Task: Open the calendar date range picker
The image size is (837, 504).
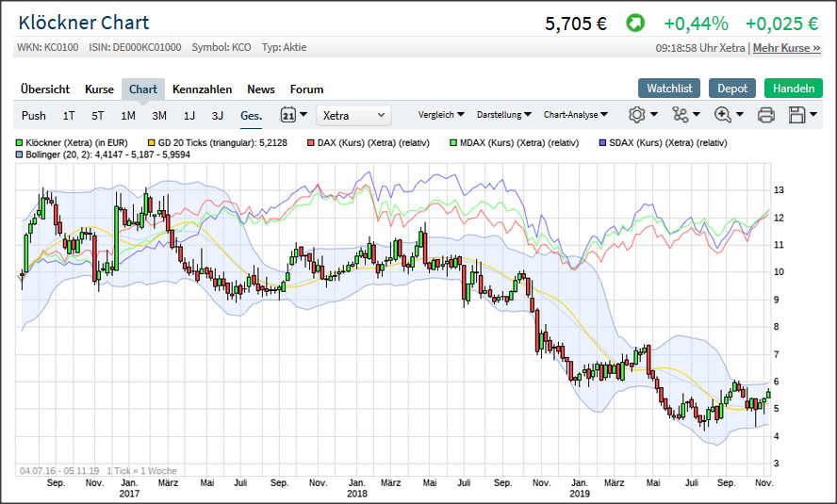Action: tap(288, 115)
